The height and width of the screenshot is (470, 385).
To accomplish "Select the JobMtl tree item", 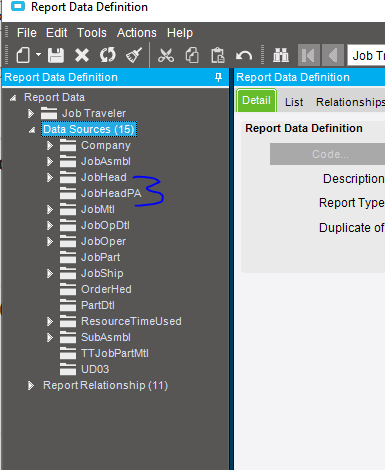I will click(x=98, y=209).
